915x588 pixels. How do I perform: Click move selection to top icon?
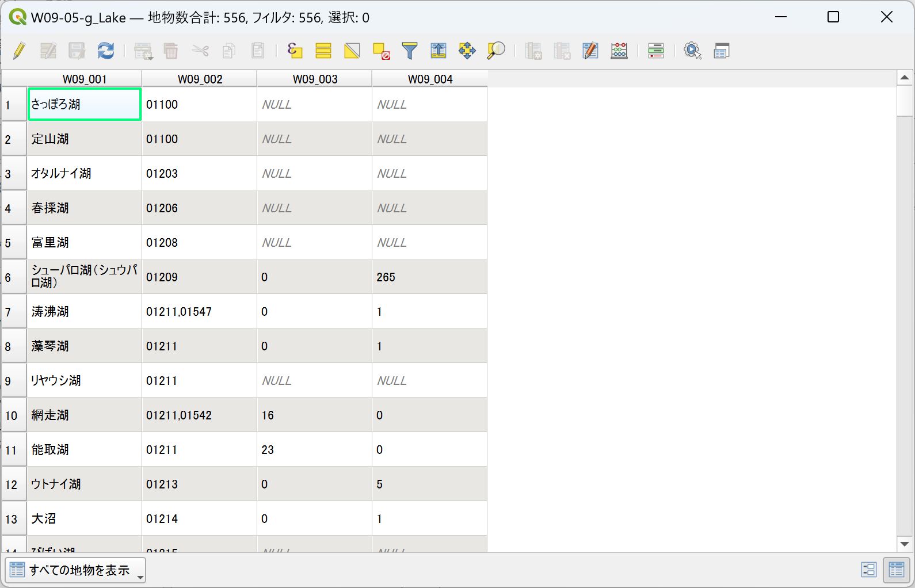click(439, 51)
